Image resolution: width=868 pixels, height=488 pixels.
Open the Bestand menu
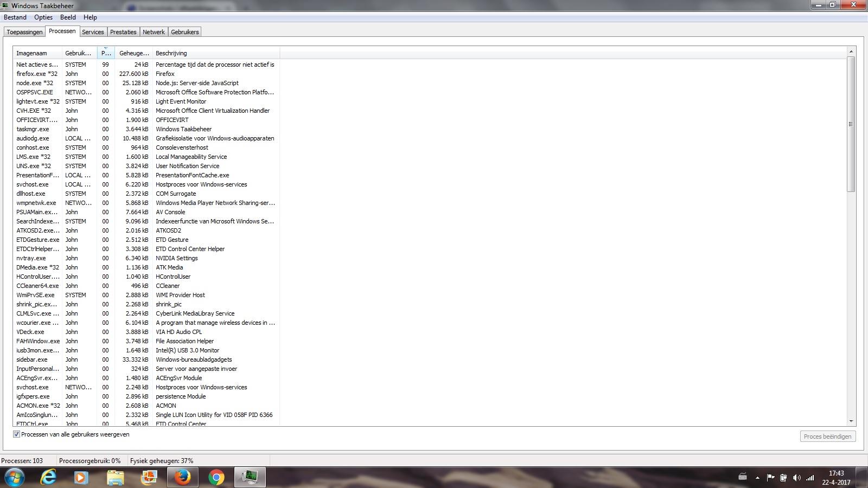(15, 17)
